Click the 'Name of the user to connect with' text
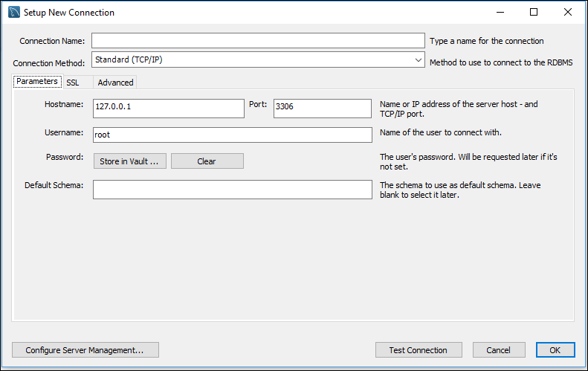The height and width of the screenshot is (371, 588). (441, 132)
